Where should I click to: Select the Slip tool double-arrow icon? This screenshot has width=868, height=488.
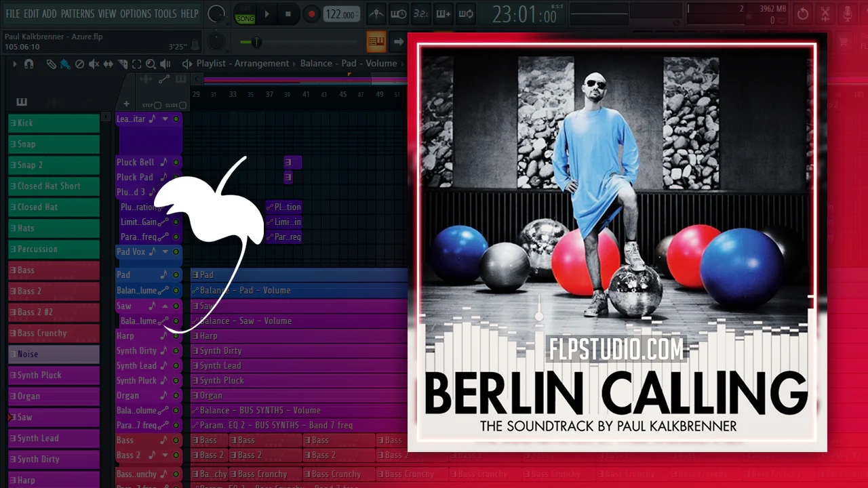(108, 64)
